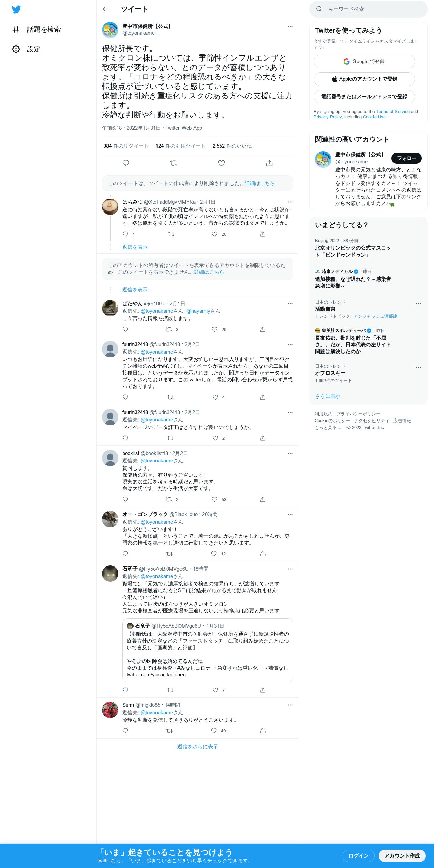The width and height of the screenshot is (434, 868).
Task: Share the main tweet via share icon
Action: tap(269, 163)
